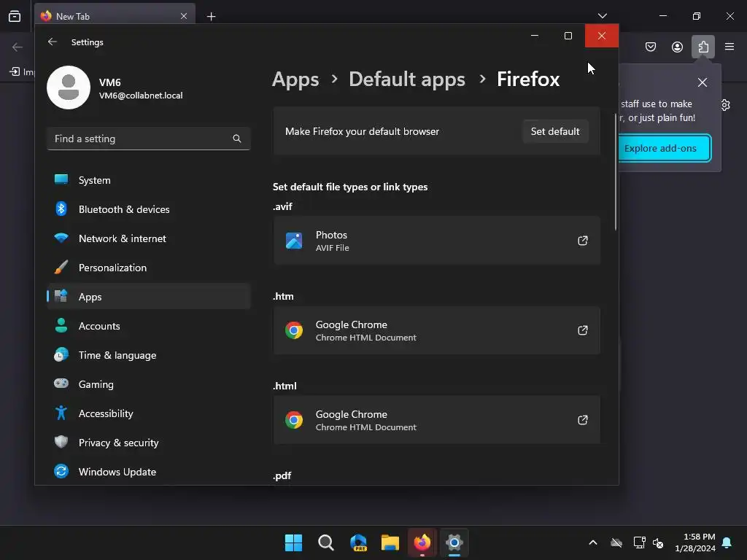Screen dimensions: 747x560
Task: Change .html default from Google Chrome
Action: click(436, 420)
